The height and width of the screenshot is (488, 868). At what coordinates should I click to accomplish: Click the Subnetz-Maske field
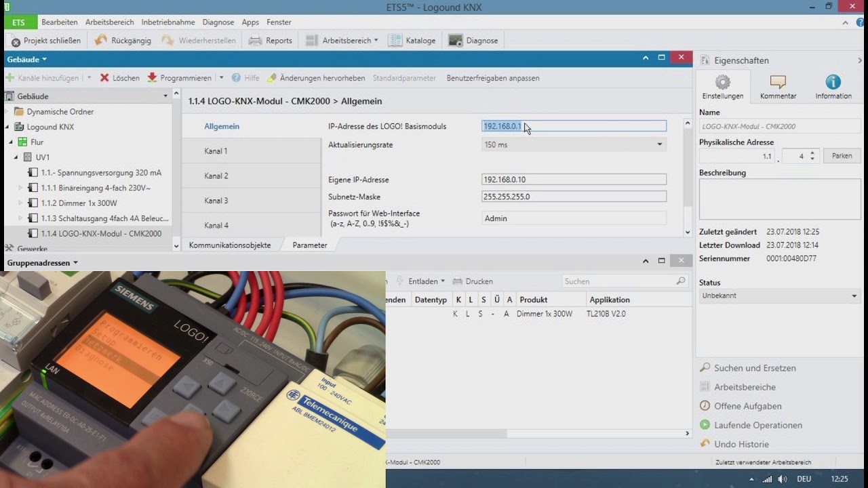(574, 197)
